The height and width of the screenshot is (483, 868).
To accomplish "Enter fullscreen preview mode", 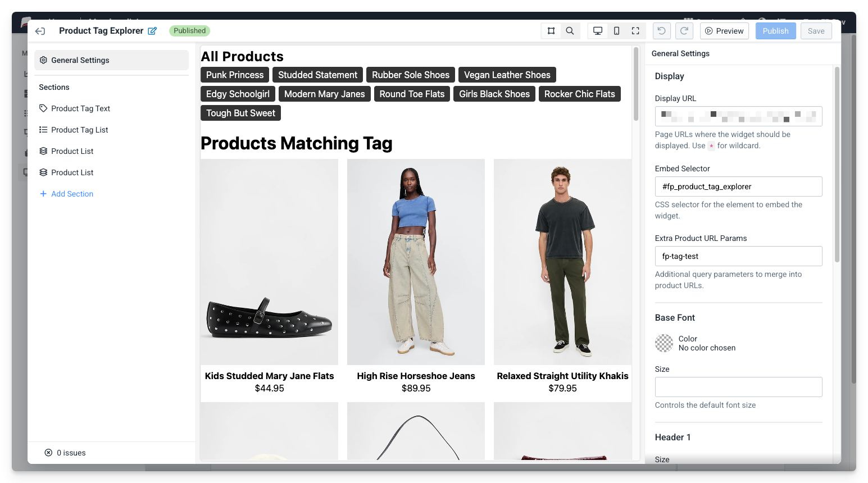I will tap(635, 31).
